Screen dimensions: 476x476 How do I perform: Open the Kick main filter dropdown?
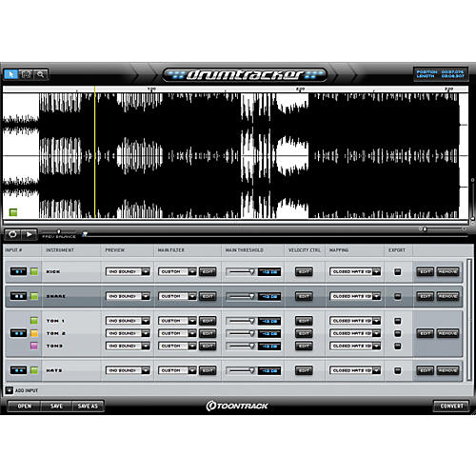(x=177, y=271)
